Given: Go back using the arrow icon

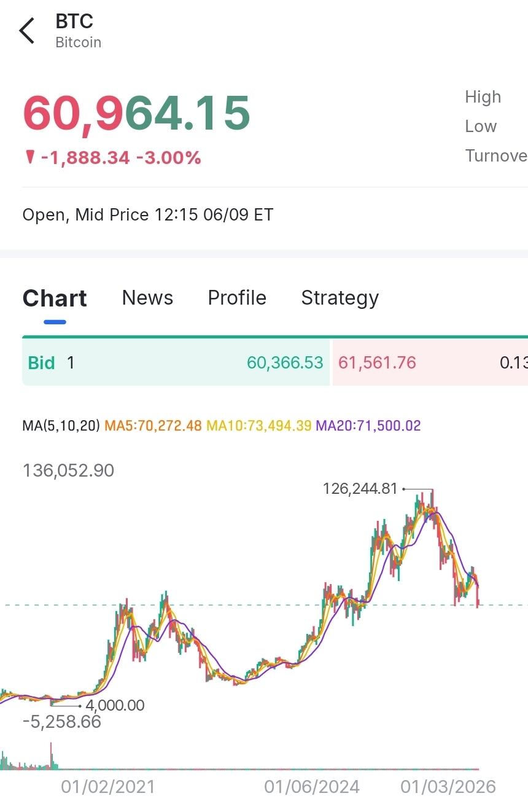Looking at the screenshot, I should pos(27,31).
